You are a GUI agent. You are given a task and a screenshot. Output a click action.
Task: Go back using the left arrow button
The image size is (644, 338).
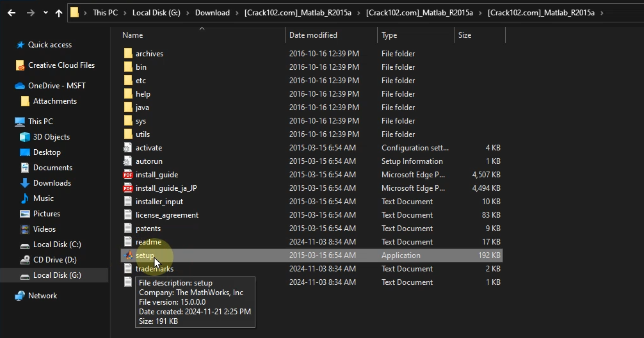[12, 13]
